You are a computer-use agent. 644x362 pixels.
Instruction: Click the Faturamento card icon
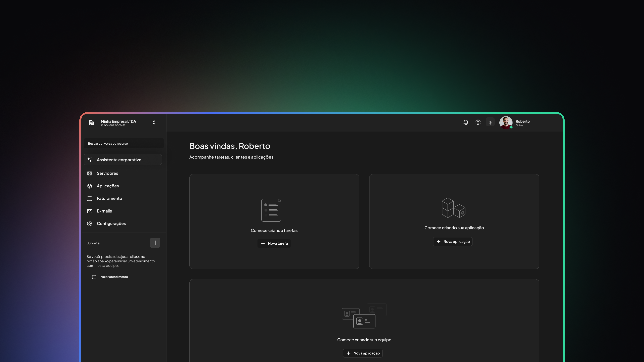(90, 199)
